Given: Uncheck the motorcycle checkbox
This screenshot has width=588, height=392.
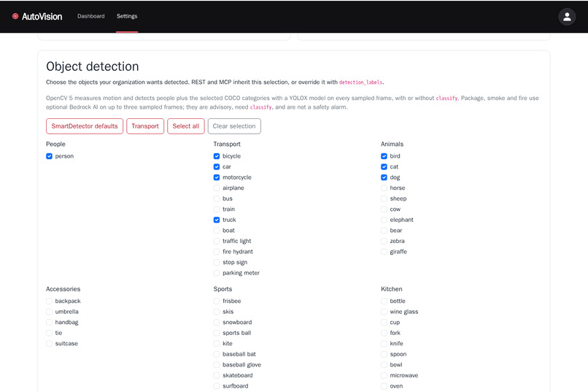Looking at the screenshot, I should [217, 177].
